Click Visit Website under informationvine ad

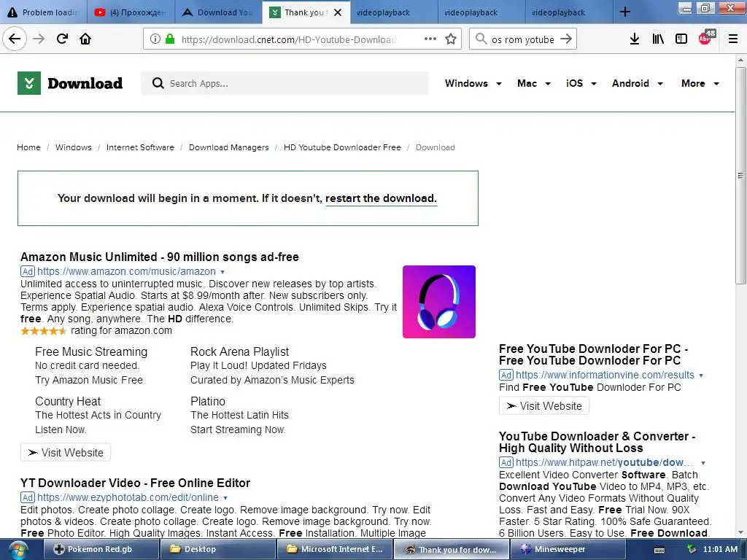coord(543,405)
